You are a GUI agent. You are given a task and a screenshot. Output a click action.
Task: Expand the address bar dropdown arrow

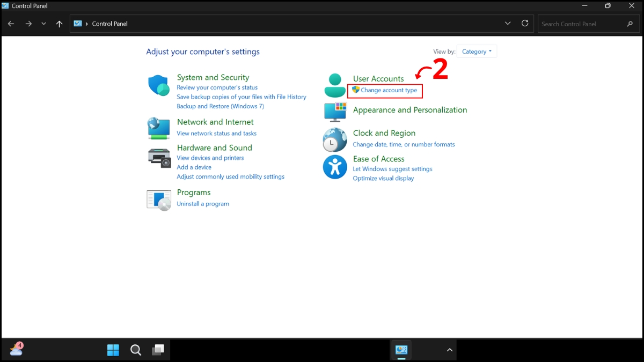(507, 24)
